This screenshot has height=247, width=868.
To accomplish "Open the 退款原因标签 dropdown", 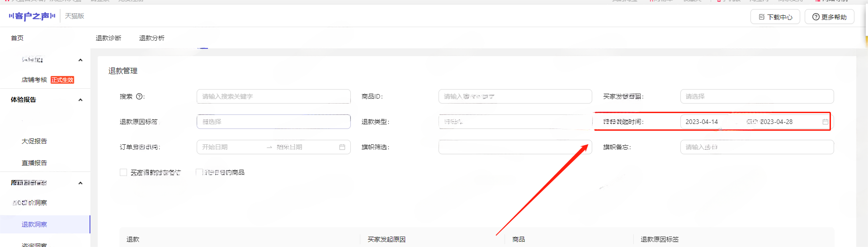I will (274, 122).
